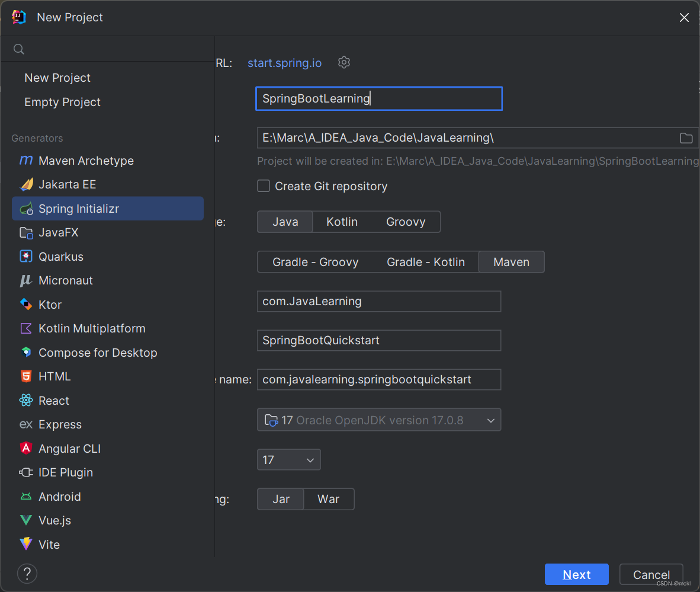Click the React atom icon

click(26, 401)
